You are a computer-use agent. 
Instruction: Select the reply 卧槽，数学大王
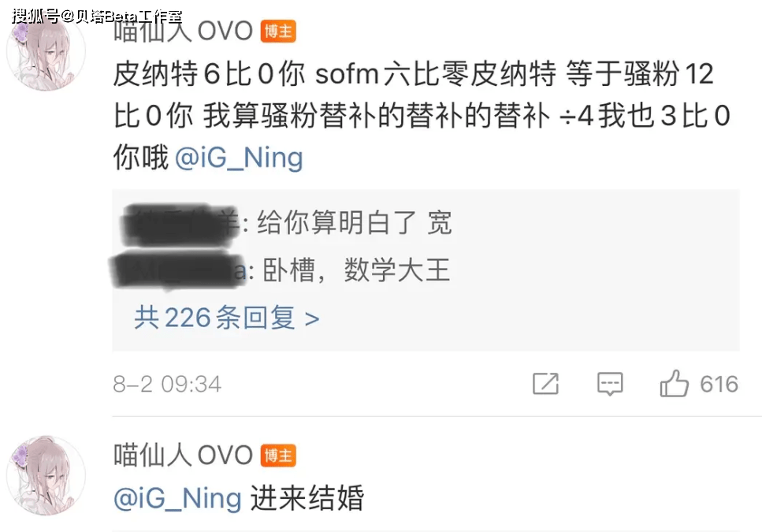[356, 270]
